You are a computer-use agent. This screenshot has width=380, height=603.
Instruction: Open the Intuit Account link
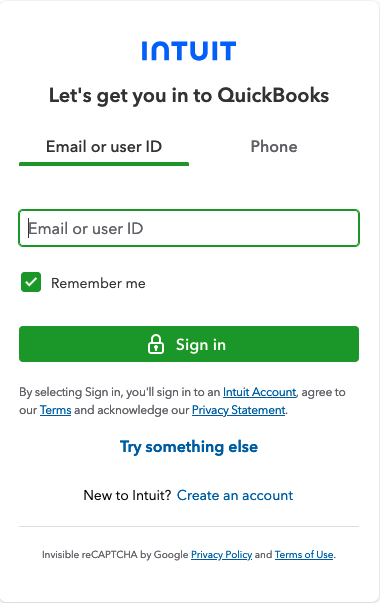point(260,392)
